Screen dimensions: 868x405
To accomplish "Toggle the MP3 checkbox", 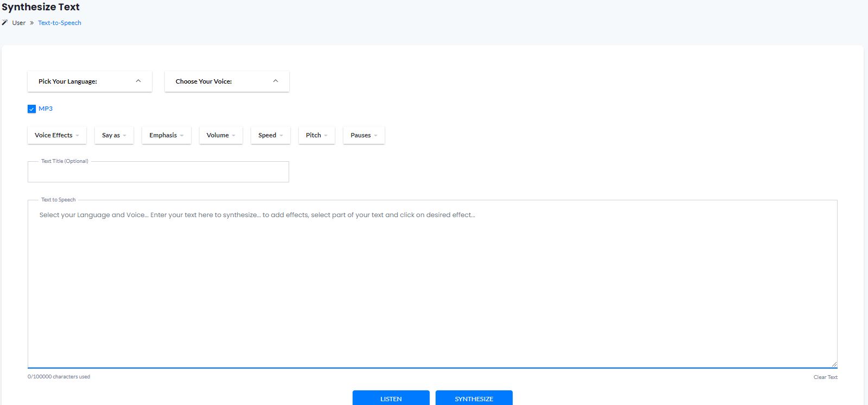I will pos(31,109).
